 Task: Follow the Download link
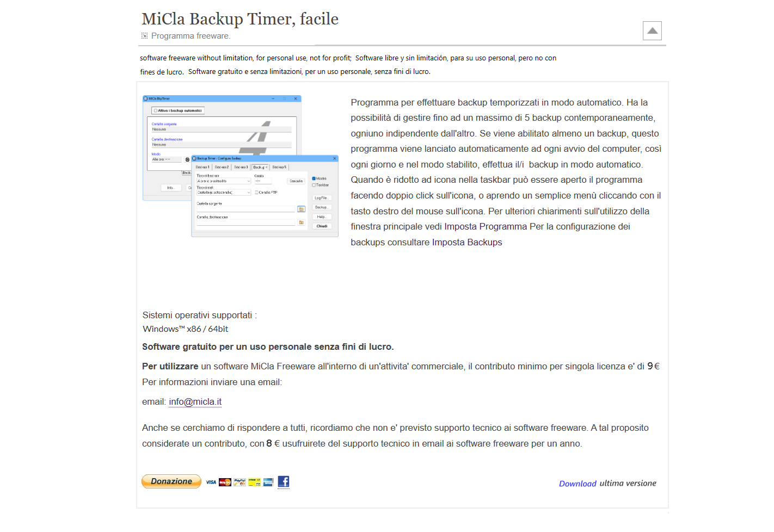tap(578, 484)
